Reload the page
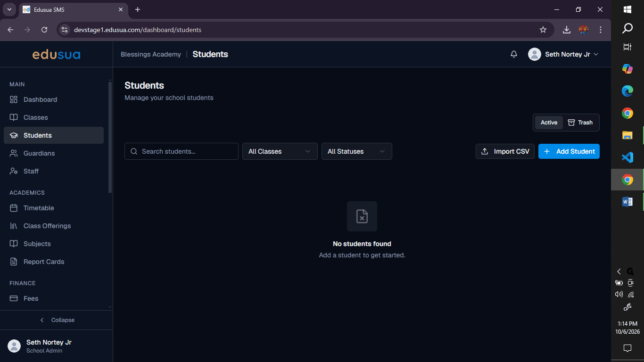 44,30
